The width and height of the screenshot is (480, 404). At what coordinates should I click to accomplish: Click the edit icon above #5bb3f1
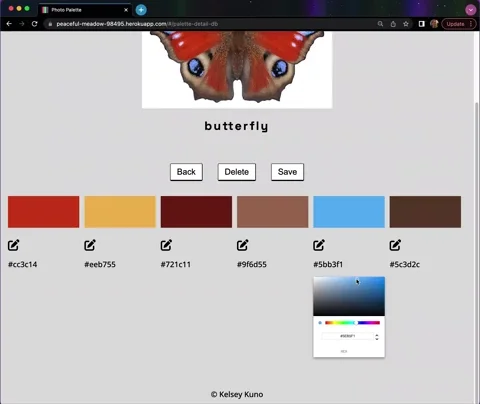pos(319,245)
